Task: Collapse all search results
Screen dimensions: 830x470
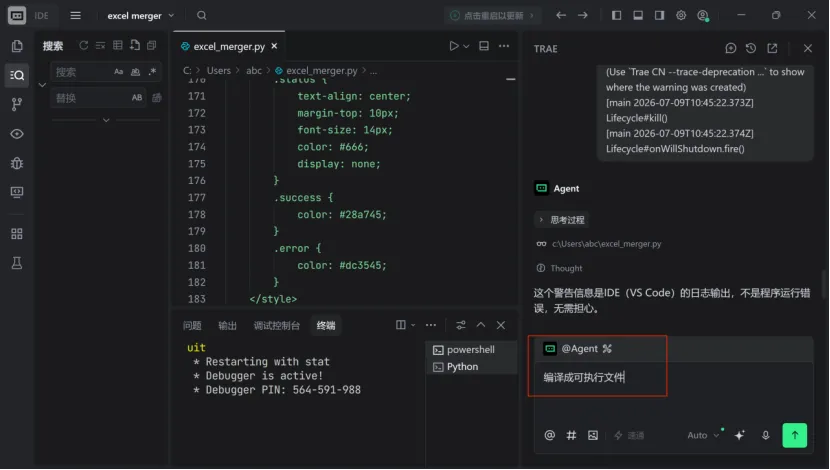Action: [152, 46]
